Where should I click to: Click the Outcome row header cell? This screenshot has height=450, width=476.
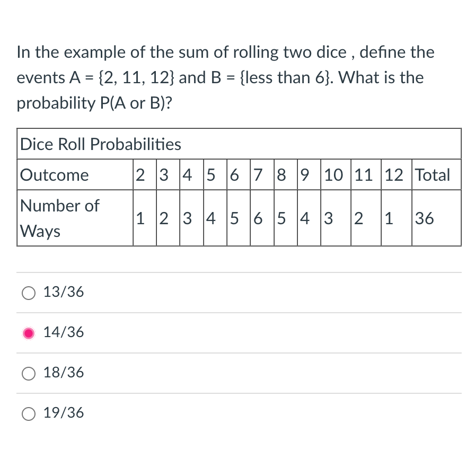(x=54, y=175)
